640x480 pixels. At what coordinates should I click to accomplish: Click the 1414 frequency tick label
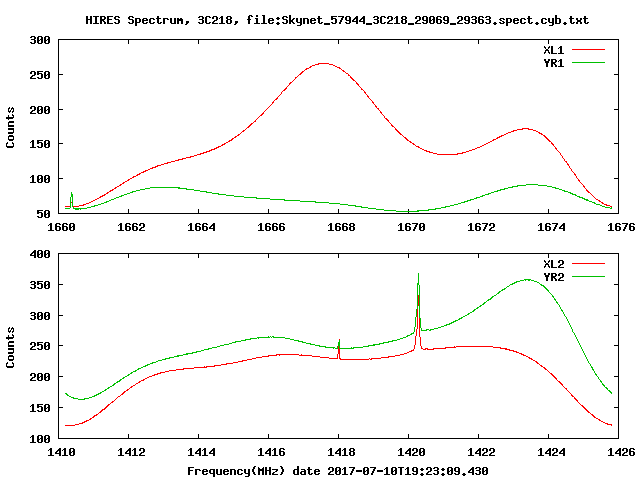(201, 452)
